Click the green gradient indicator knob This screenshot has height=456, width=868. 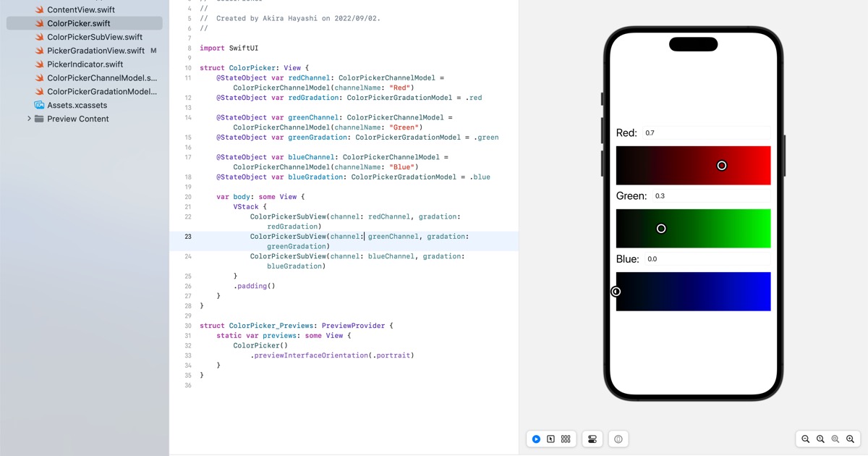click(x=661, y=229)
